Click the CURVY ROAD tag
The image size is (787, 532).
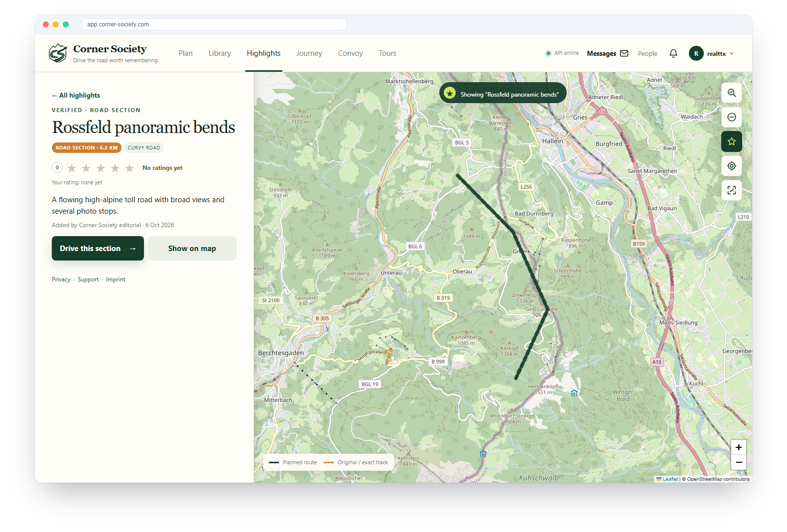(144, 147)
